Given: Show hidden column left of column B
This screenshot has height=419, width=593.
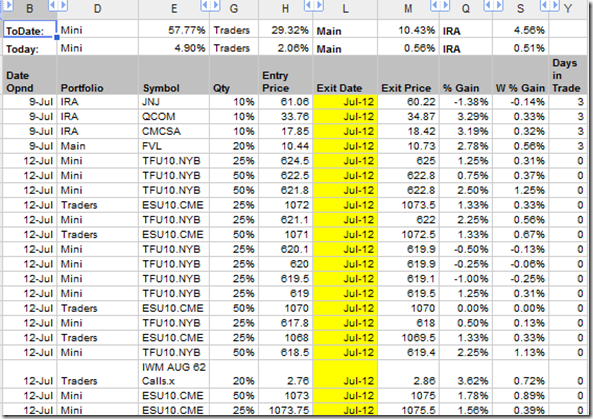Looking at the screenshot, I should [x=7, y=5].
